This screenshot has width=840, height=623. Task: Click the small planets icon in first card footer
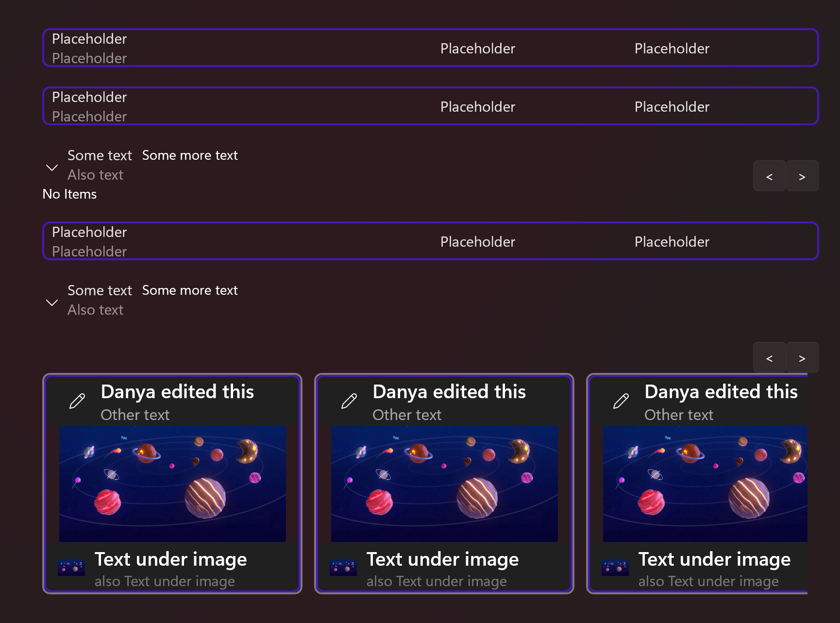[x=71, y=567]
